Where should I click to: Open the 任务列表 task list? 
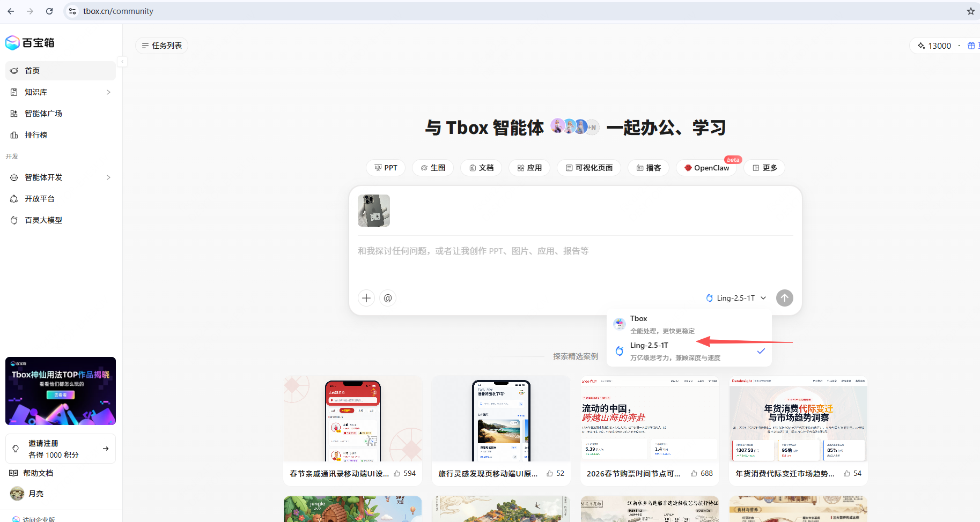(x=161, y=45)
